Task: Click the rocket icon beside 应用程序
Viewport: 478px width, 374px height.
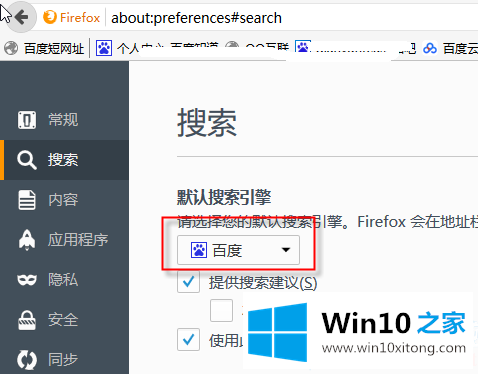Action: pos(27,240)
